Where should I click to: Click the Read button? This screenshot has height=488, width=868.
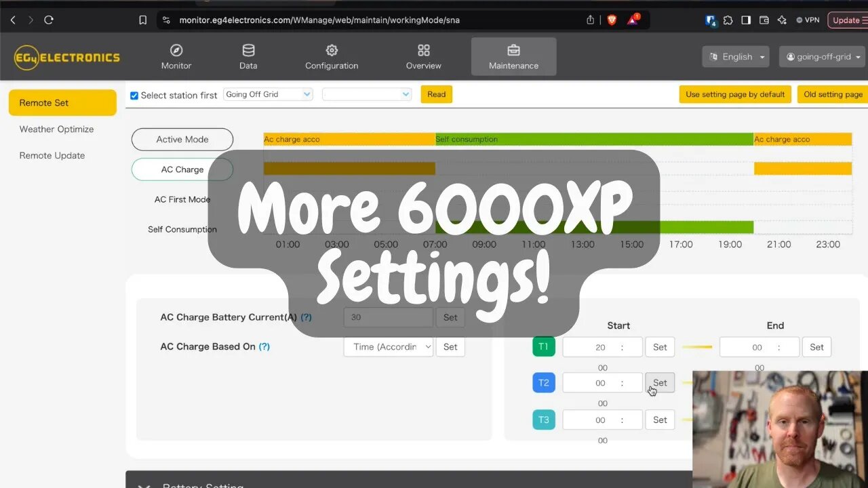[x=436, y=94]
